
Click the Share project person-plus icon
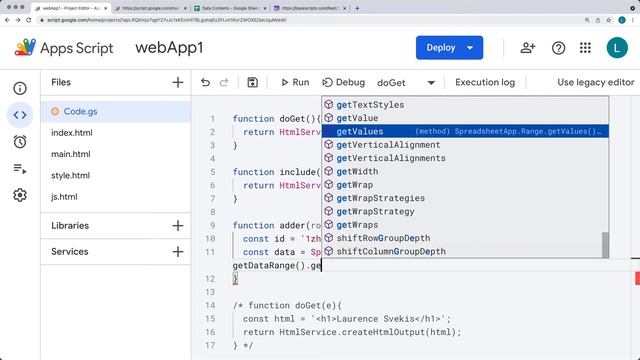tap(527, 48)
